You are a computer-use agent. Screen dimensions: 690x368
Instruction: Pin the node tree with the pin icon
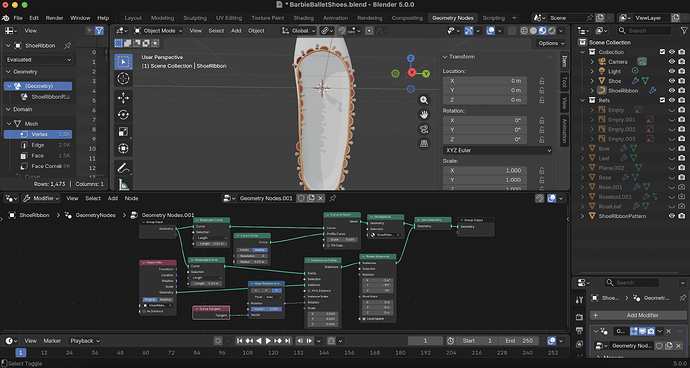[333, 199]
